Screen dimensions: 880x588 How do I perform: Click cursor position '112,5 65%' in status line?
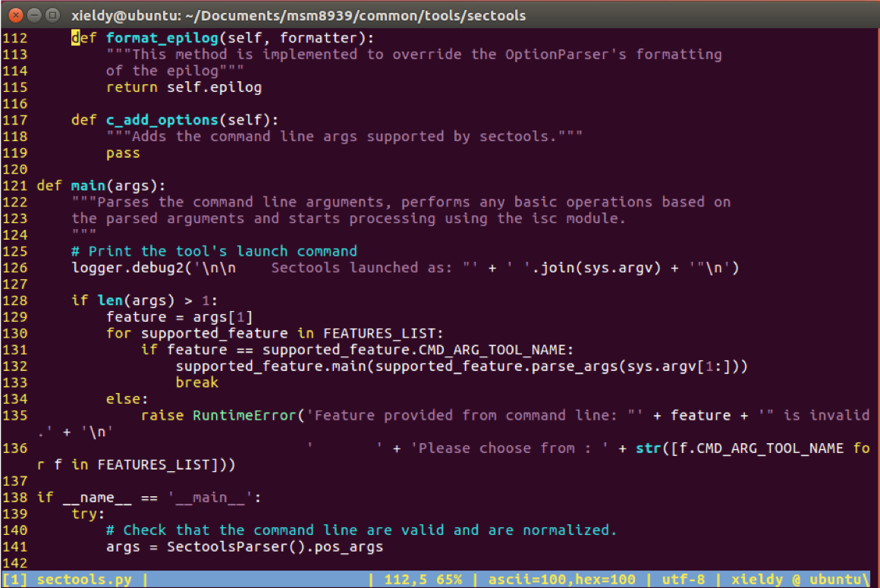[x=423, y=580]
